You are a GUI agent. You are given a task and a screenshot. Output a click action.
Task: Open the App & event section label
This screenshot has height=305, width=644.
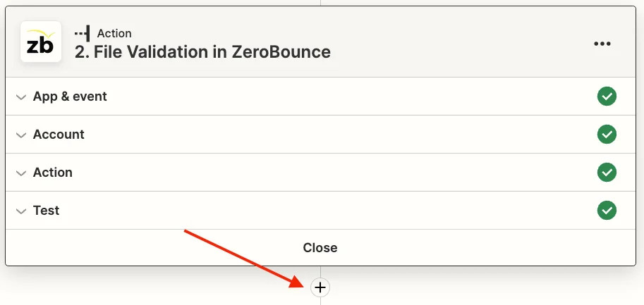pyautogui.click(x=70, y=97)
